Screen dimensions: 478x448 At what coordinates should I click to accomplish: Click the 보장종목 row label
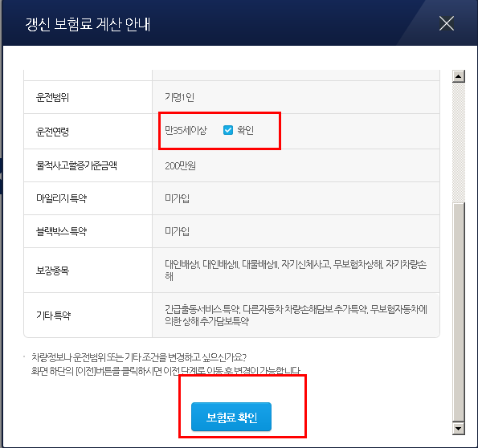52,271
